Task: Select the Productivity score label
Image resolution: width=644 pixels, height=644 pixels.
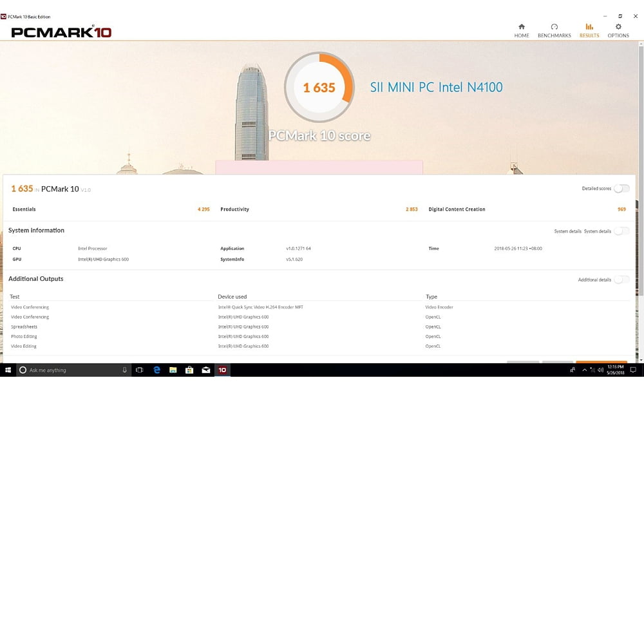Action: [x=234, y=209]
